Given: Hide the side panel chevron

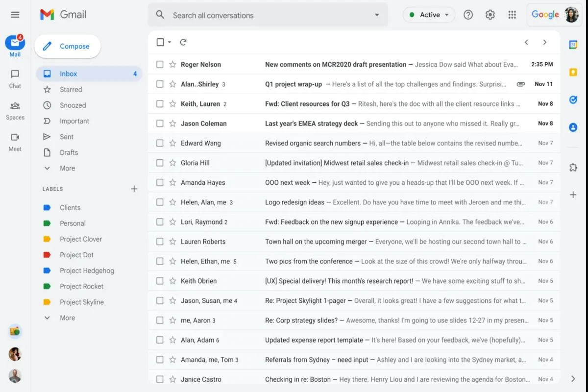Looking at the screenshot, I should click(x=573, y=379).
